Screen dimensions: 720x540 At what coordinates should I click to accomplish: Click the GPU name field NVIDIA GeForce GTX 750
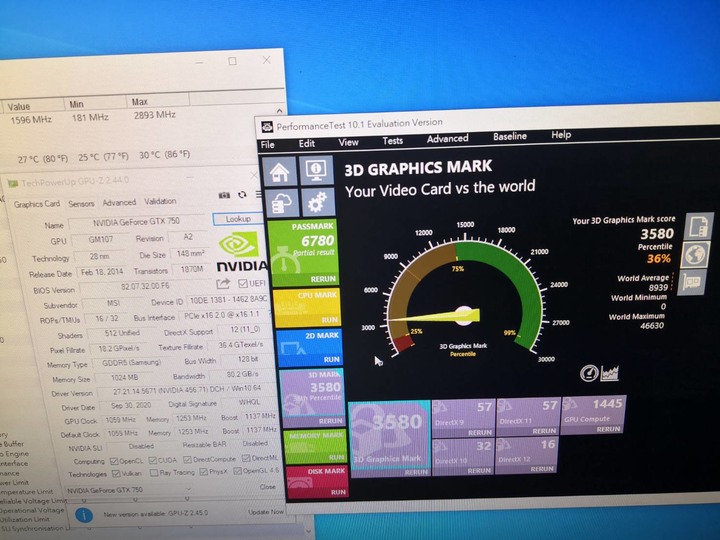coord(136,222)
